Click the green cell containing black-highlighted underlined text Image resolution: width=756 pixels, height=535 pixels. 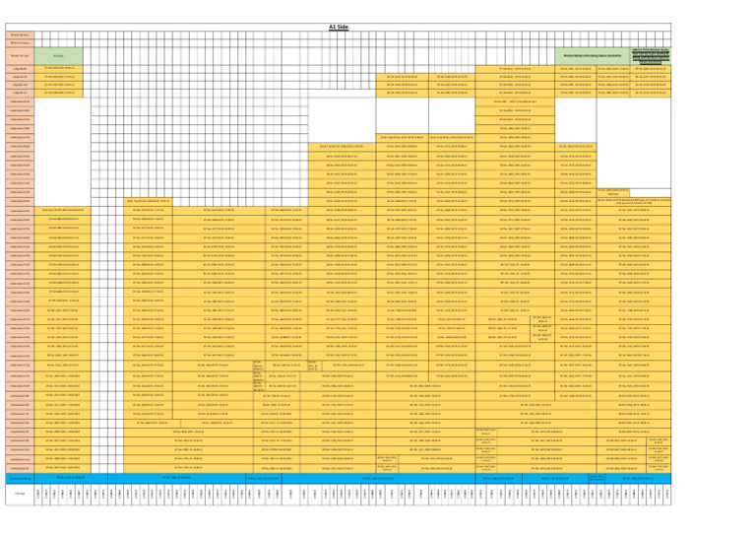pos(651,56)
